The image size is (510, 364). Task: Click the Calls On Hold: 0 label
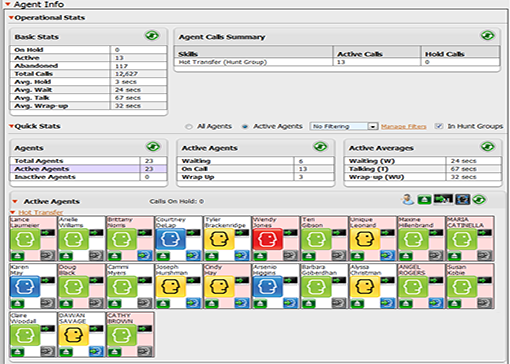coord(177,201)
